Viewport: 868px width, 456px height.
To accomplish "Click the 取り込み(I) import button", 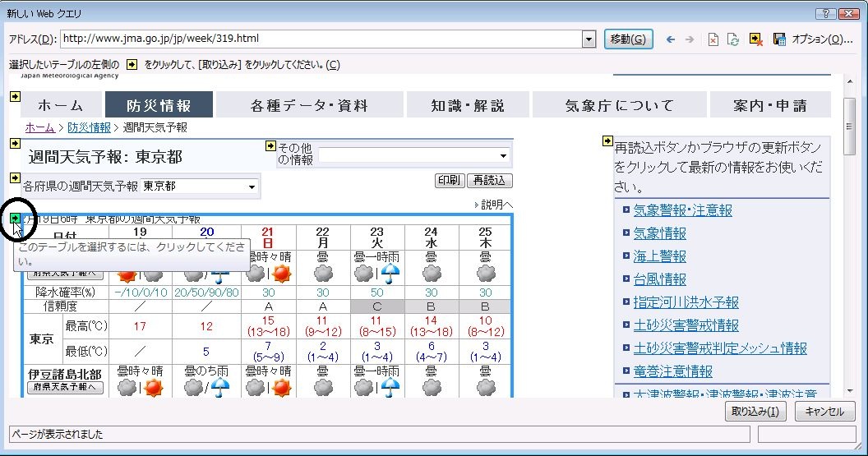I will [x=756, y=412].
